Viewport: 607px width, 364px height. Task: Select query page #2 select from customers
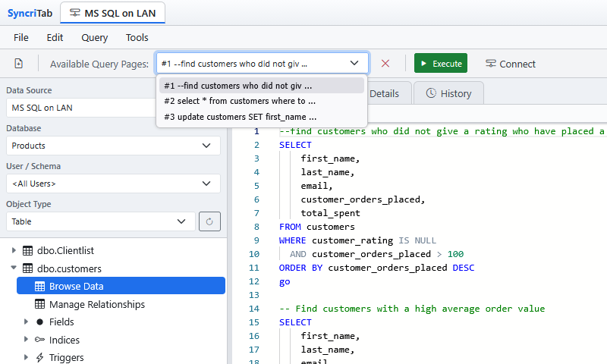(262, 101)
